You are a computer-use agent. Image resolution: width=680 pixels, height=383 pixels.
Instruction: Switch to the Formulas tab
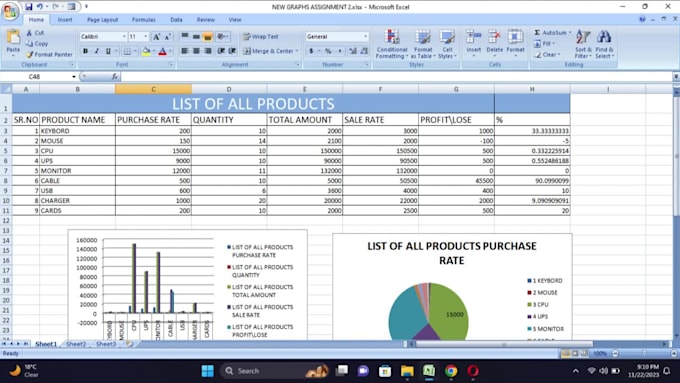coord(144,20)
